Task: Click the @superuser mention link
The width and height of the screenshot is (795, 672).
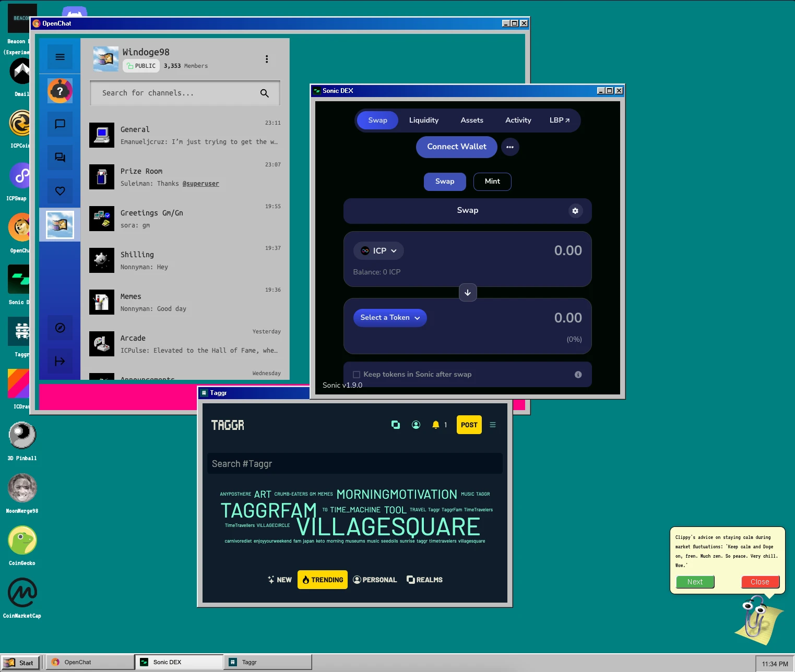Action: [x=200, y=184]
